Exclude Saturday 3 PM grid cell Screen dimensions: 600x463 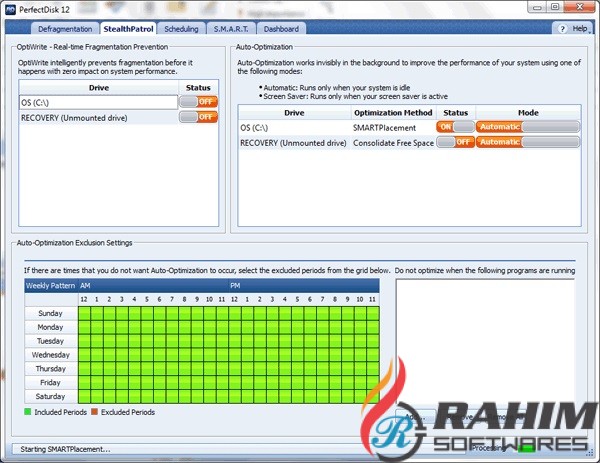272,396
